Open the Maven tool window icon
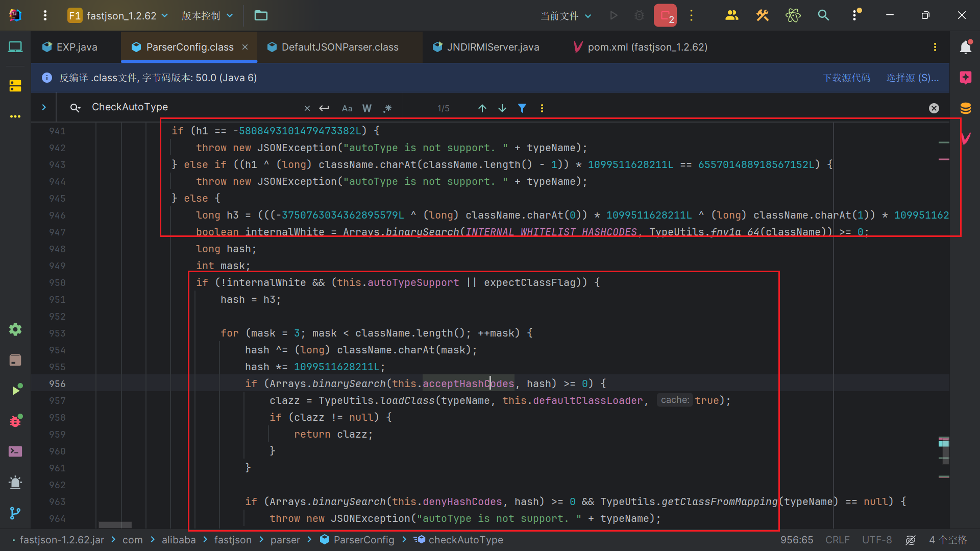 pos(966,138)
